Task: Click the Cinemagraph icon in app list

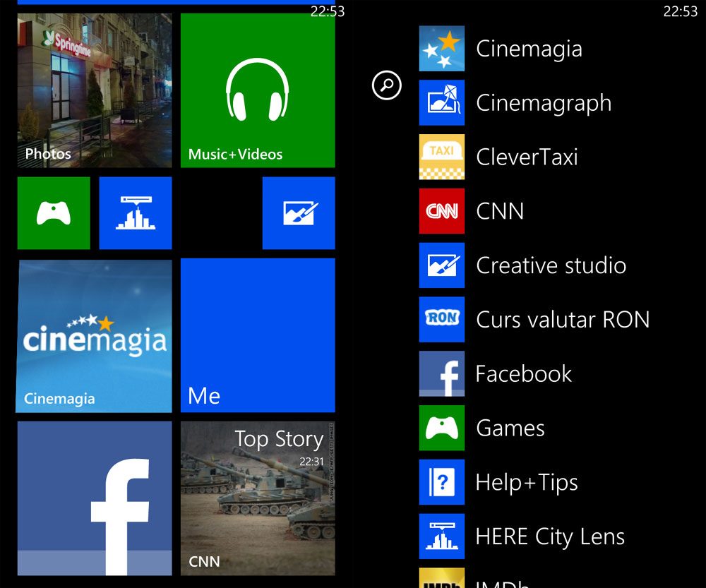Action: 442,102
